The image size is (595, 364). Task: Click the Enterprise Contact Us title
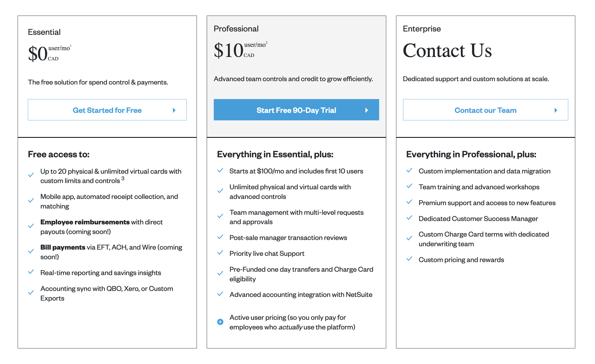pos(447,50)
